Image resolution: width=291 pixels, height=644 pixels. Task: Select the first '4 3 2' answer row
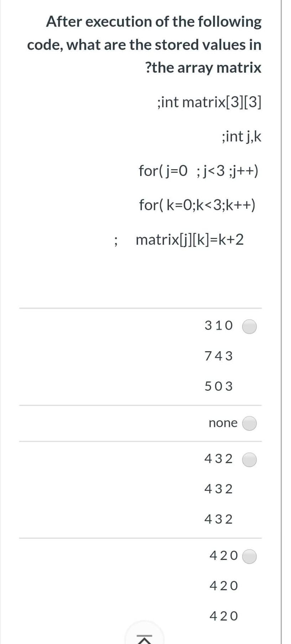click(x=218, y=459)
